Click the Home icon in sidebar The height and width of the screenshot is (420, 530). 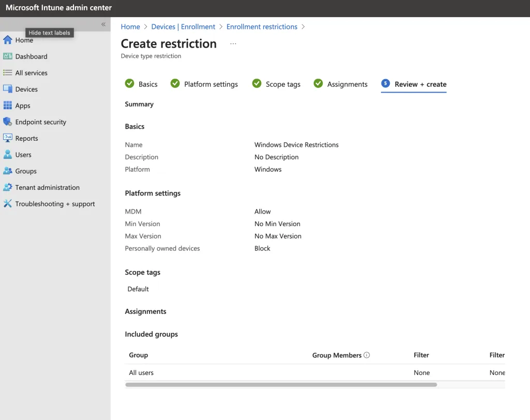coord(7,40)
